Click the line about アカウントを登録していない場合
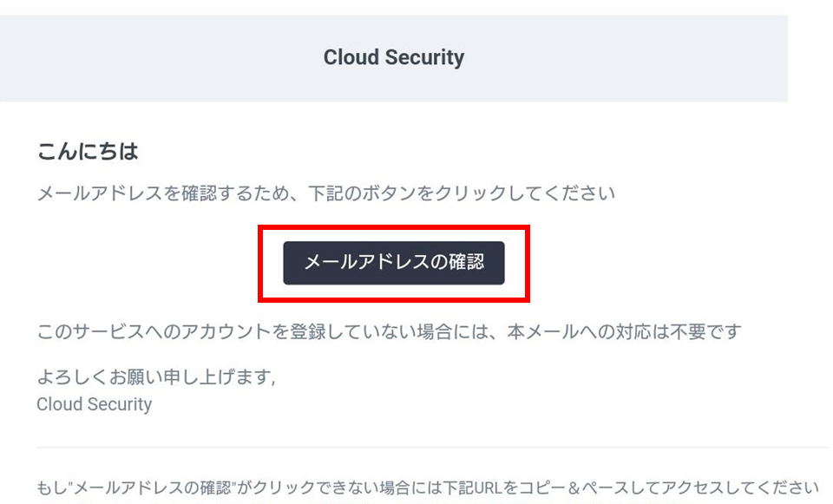 click(x=389, y=331)
